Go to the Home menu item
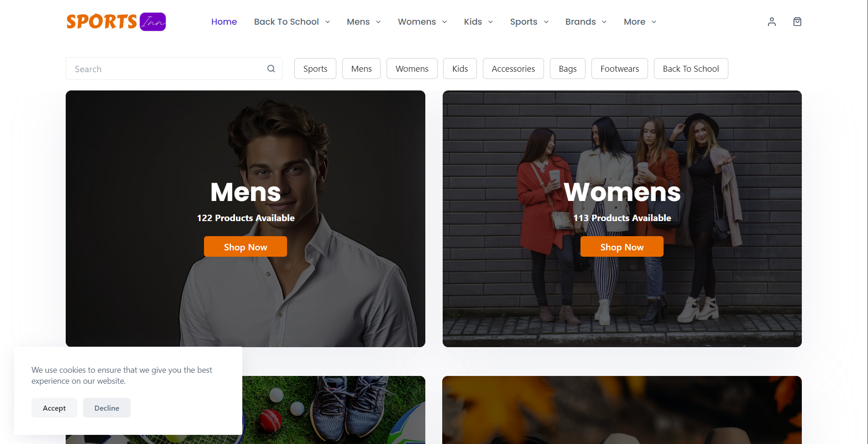This screenshot has width=868, height=444. click(224, 22)
